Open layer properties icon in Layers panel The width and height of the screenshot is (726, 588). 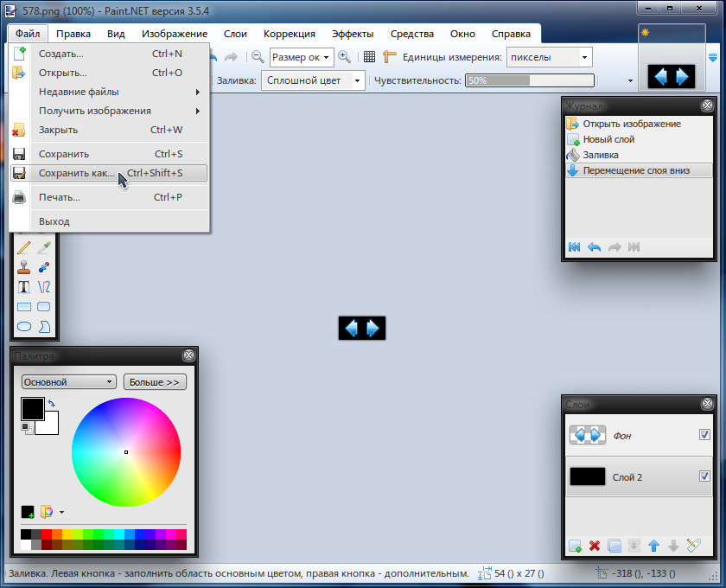point(693,546)
